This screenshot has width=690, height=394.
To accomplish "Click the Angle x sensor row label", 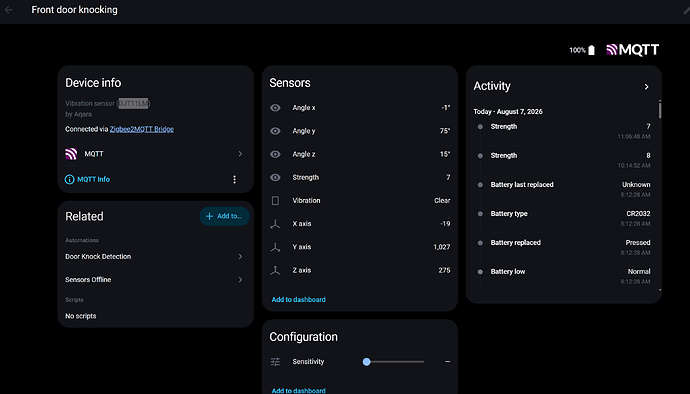I will [304, 107].
